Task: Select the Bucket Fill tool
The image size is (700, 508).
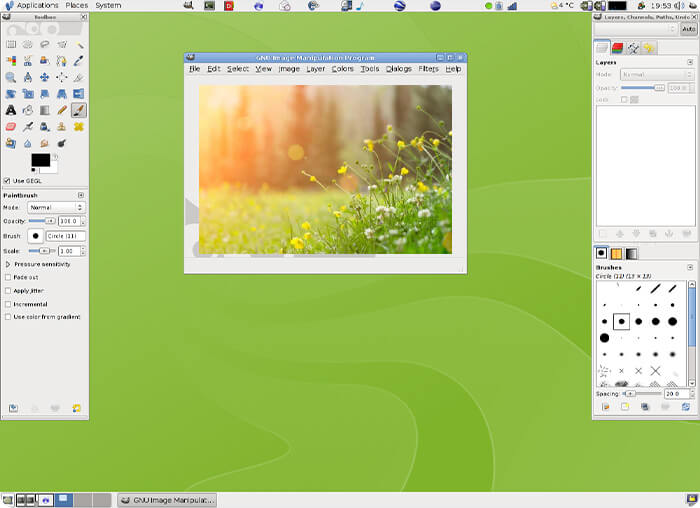Action: 28,110
